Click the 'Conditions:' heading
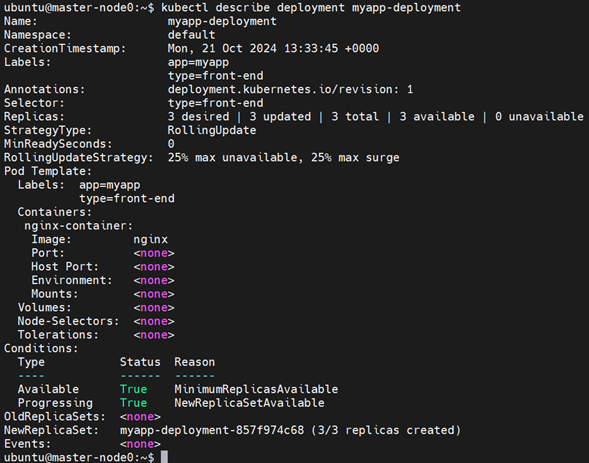 pyautogui.click(x=41, y=348)
